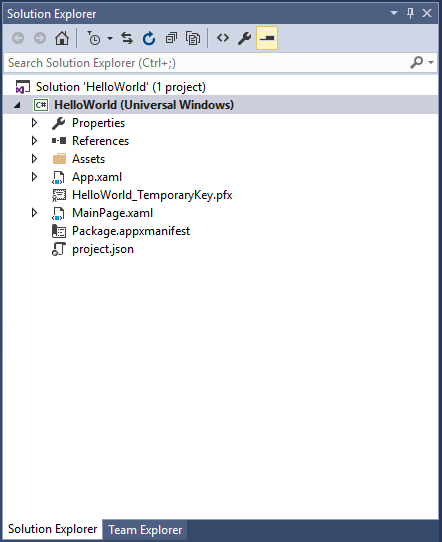Viewport: 442px width, 542px height.
Task: Click the Home icon in toolbar
Action: click(x=62, y=38)
